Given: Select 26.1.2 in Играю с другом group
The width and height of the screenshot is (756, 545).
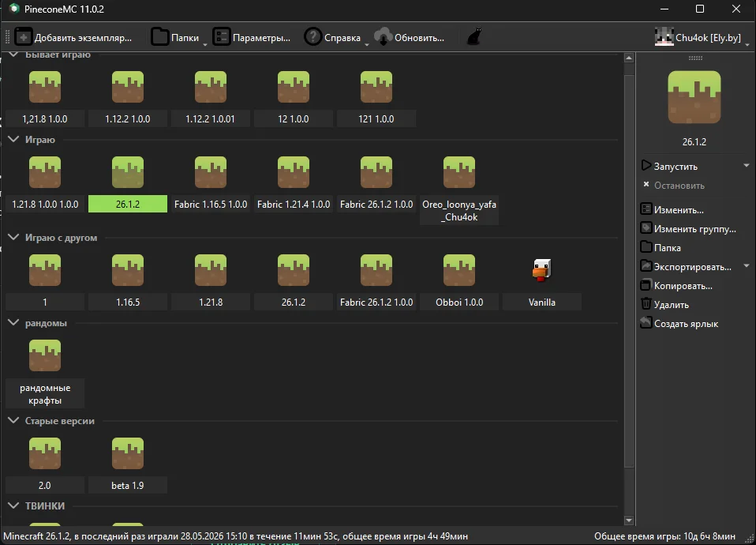Looking at the screenshot, I should 294,281.
